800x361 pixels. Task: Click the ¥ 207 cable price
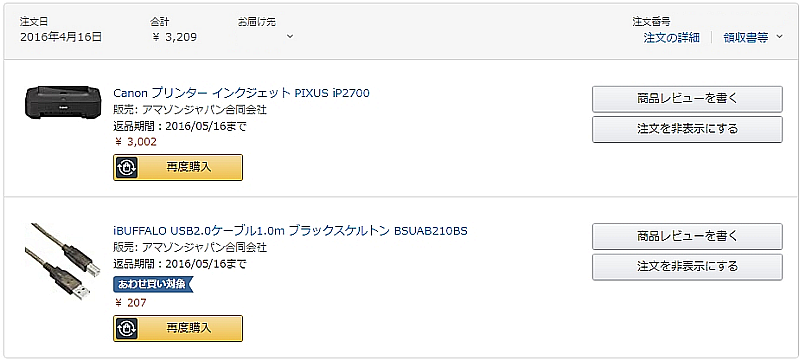tap(131, 303)
